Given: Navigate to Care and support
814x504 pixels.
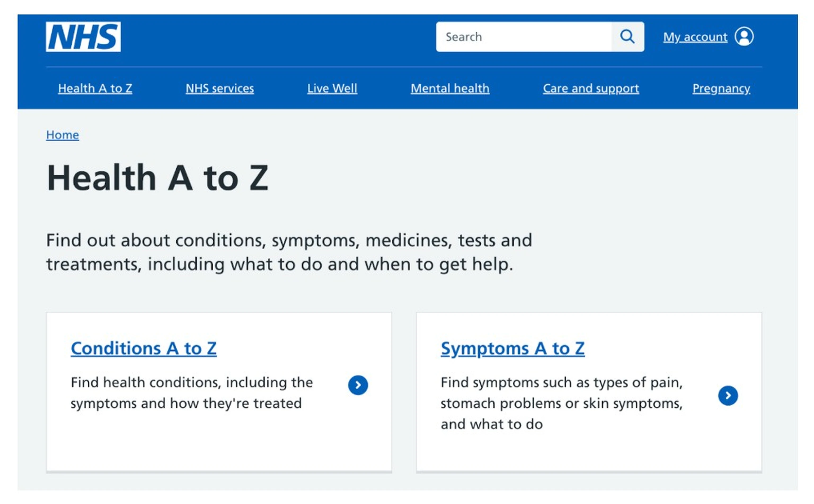Looking at the screenshot, I should [591, 88].
